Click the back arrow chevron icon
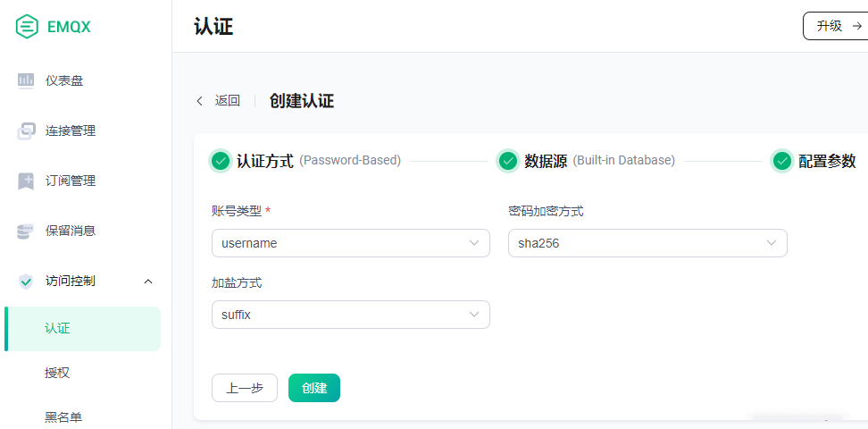The height and width of the screenshot is (429, 868). tap(200, 101)
